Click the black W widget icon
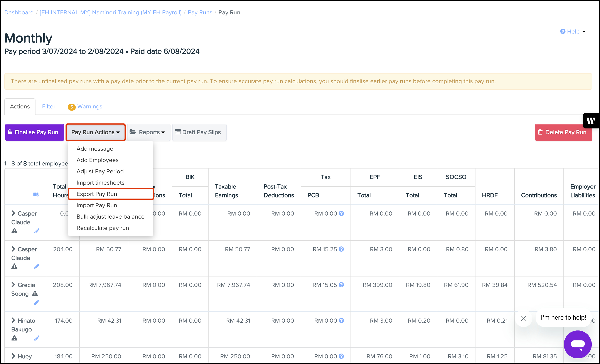Screen dimensions: 600x364 [591, 121]
